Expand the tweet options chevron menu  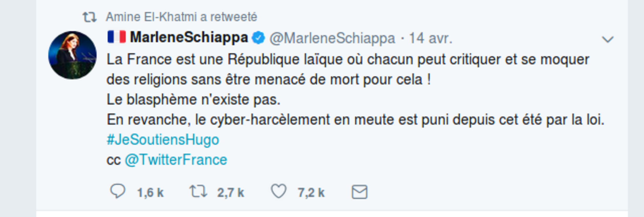pyautogui.click(x=608, y=39)
